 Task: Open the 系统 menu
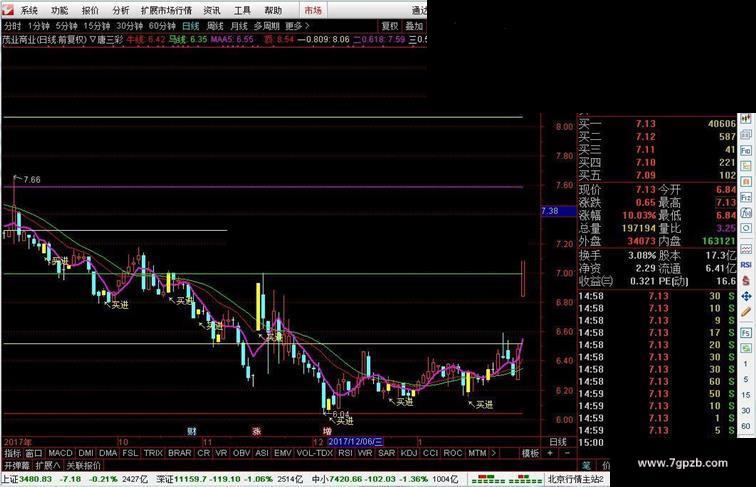pos(29,10)
